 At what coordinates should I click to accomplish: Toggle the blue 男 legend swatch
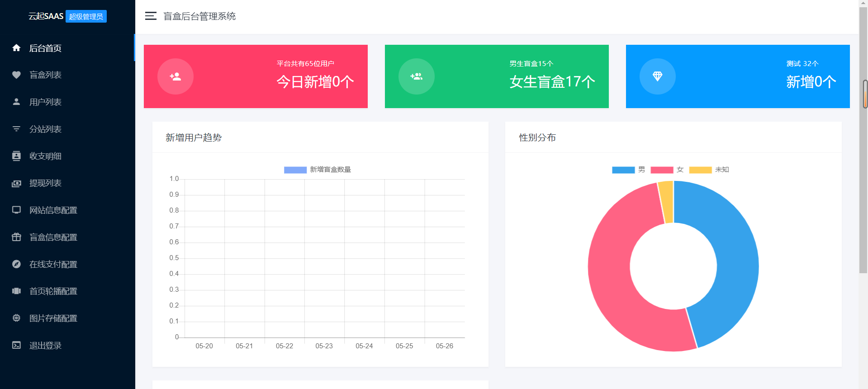[x=623, y=170]
